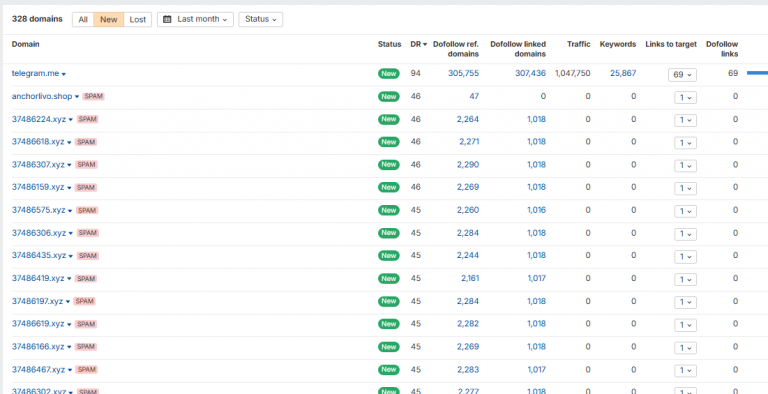Click New status badge for telegram.me

click(389, 74)
